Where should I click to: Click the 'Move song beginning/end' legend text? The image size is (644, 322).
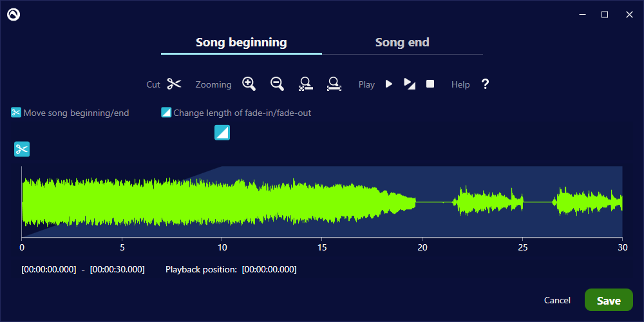coord(76,113)
